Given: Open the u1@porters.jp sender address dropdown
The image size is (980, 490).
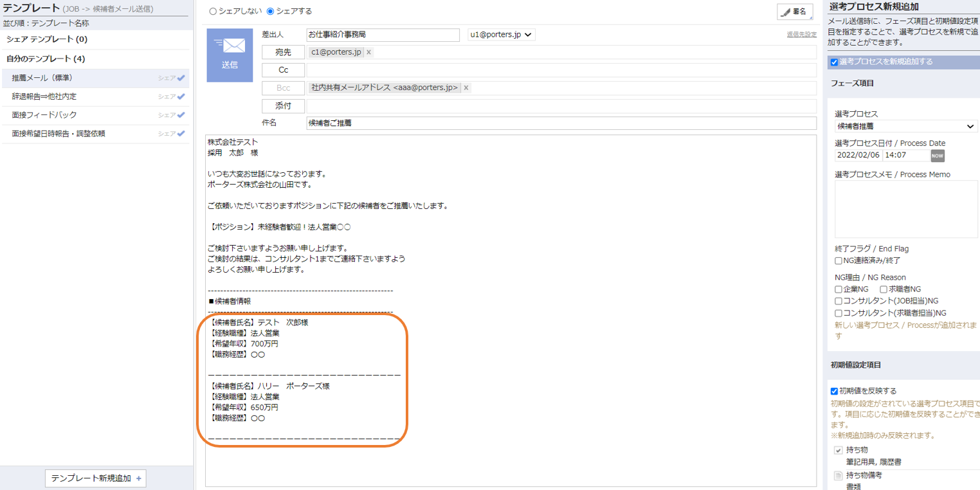Looking at the screenshot, I should click(x=501, y=35).
